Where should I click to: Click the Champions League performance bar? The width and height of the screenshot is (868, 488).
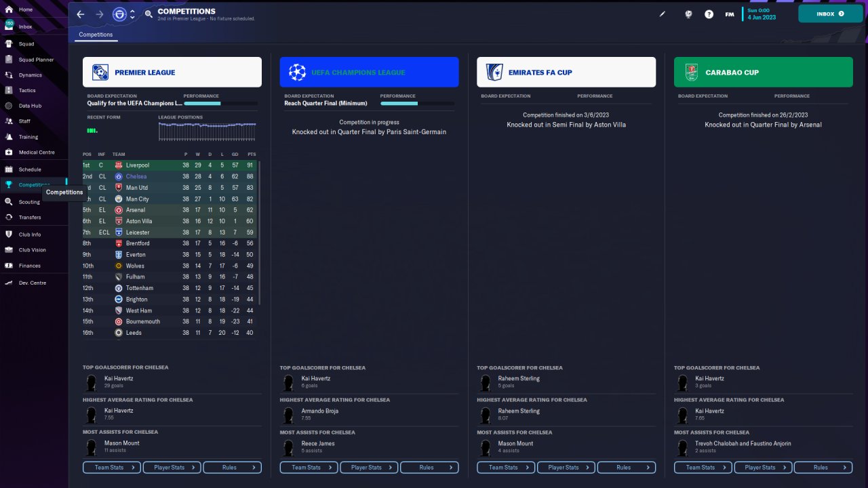click(417, 104)
